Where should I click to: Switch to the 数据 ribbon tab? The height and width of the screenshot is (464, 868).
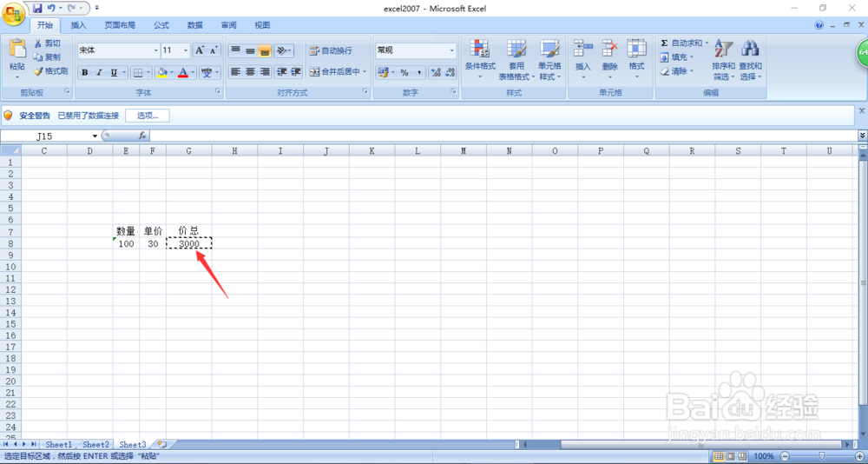[194, 25]
